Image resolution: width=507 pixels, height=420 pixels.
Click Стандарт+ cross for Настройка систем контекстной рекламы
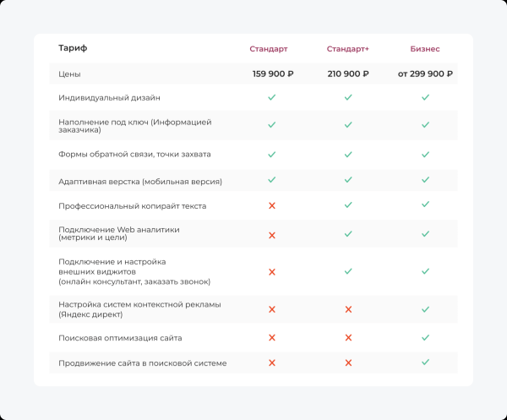(348, 309)
